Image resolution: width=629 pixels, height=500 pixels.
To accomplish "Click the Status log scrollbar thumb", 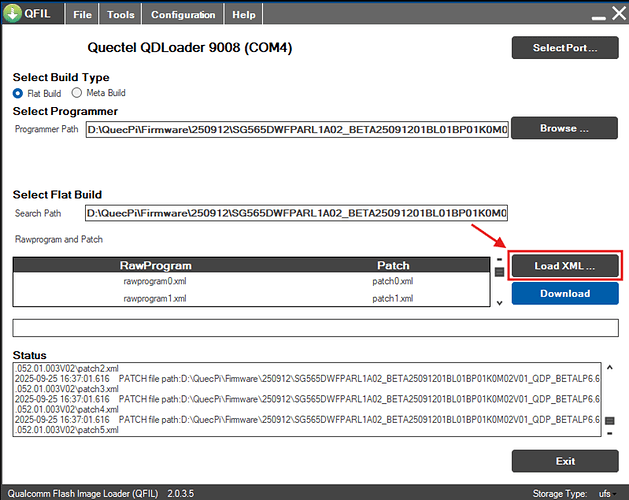I will coord(610,421).
